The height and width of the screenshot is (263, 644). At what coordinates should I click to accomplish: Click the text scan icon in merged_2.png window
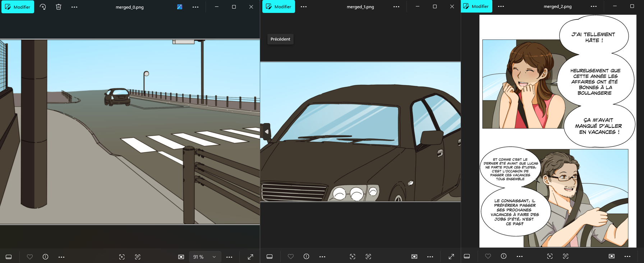[566, 256]
